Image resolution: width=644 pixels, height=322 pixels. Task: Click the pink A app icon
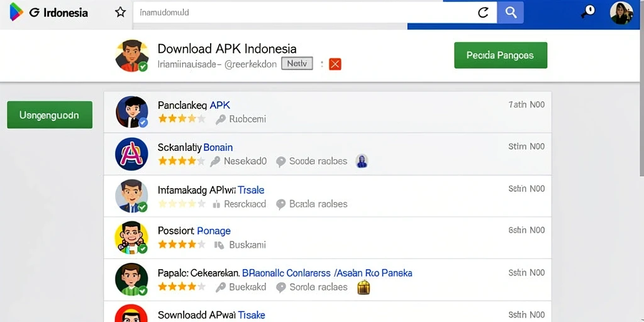pyautogui.click(x=132, y=154)
